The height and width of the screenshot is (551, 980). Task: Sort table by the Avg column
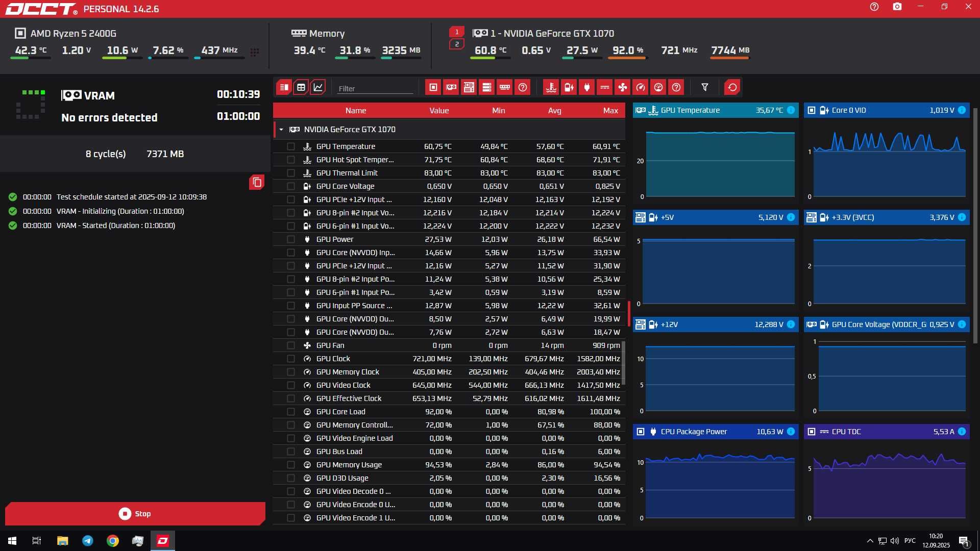555,111
